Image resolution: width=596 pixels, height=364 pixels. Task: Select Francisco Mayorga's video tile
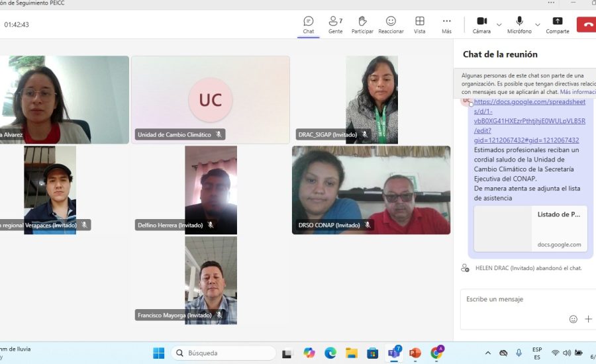click(x=211, y=279)
